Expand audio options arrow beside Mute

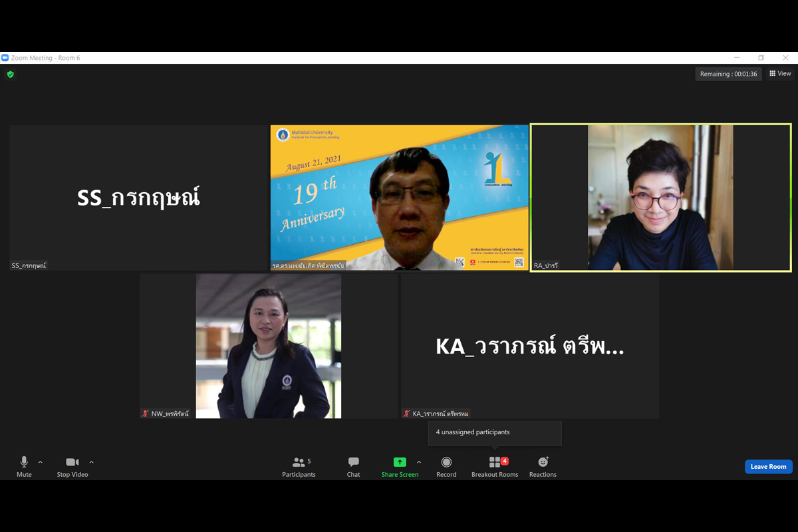click(x=41, y=462)
